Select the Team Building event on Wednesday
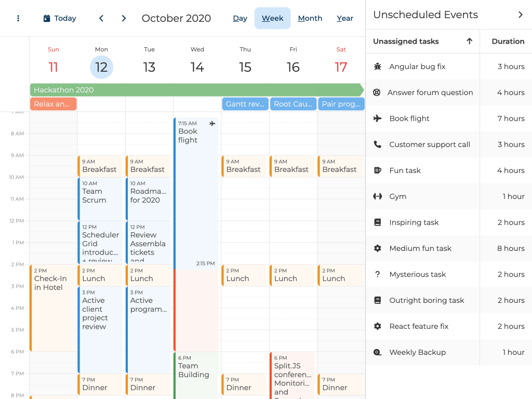532x399 pixels. pyautogui.click(x=196, y=374)
